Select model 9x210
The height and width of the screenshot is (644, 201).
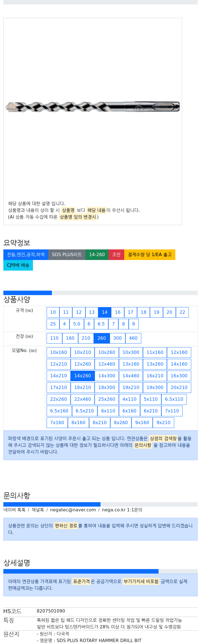[x=163, y=423]
